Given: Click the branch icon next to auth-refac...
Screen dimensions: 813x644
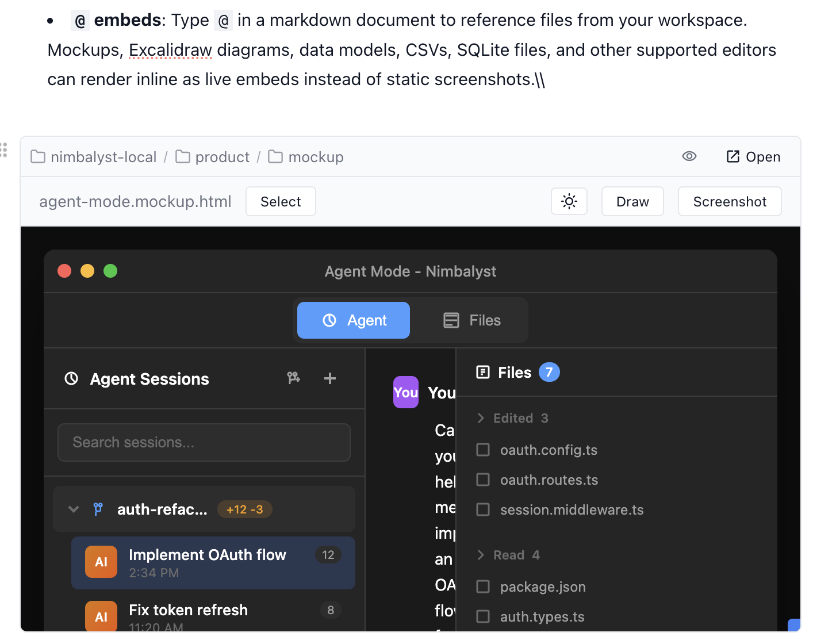Looking at the screenshot, I should click(x=98, y=509).
